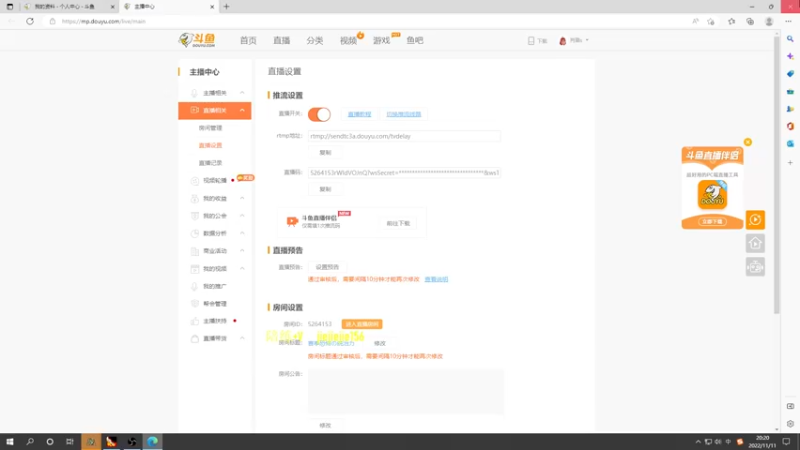Click the 我的公会 shield icon
The image size is (800, 450).
194,216
